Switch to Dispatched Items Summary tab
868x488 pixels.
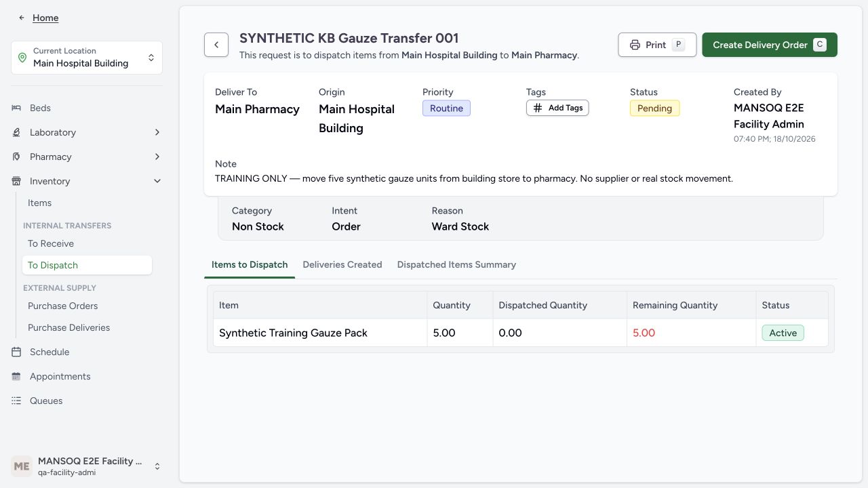point(456,264)
